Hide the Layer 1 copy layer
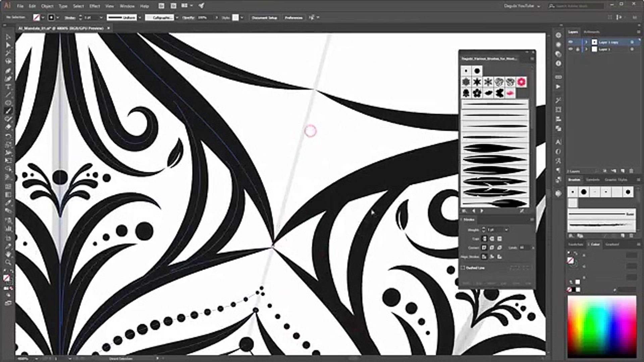The height and width of the screenshot is (362, 644). [x=571, y=42]
